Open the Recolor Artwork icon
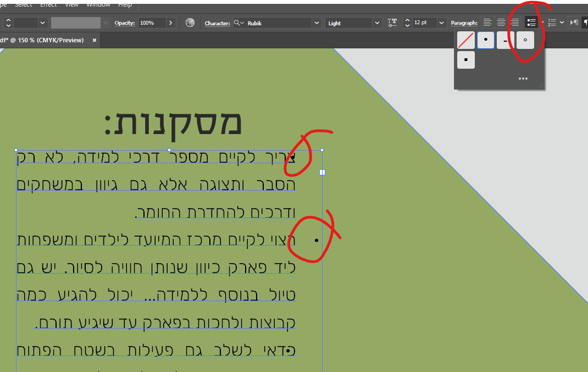Image resolution: width=588 pixels, height=372 pixels. [190, 23]
